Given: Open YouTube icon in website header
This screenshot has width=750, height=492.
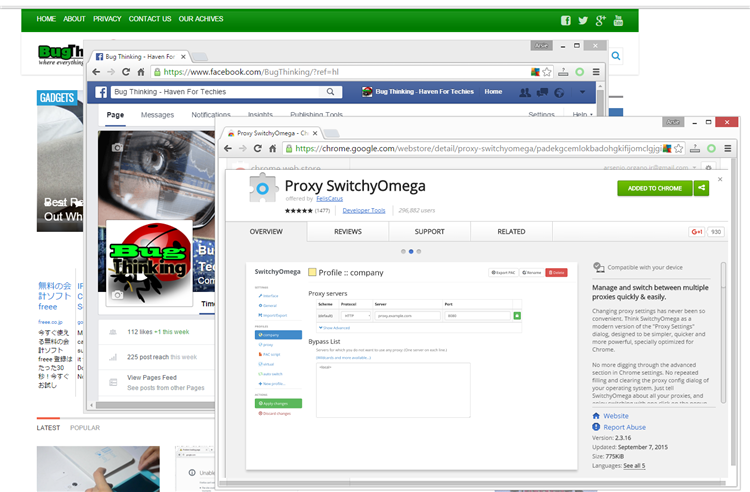Looking at the screenshot, I should (618, 21).
